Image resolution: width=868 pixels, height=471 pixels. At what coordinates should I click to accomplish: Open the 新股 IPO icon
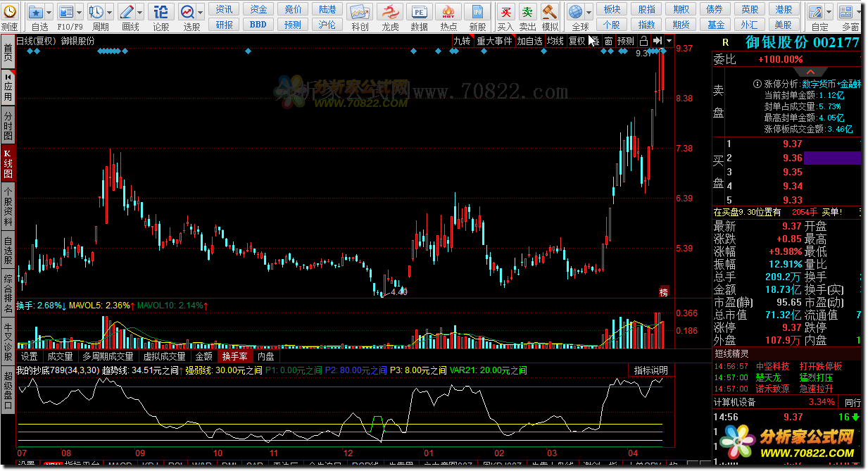click(x=478, y=12)
